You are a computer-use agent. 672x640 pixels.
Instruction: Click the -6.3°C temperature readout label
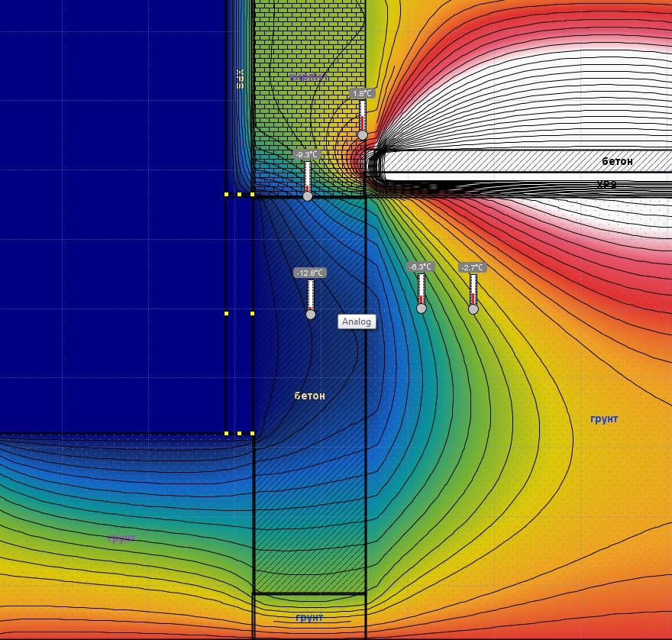pos(421,267)
